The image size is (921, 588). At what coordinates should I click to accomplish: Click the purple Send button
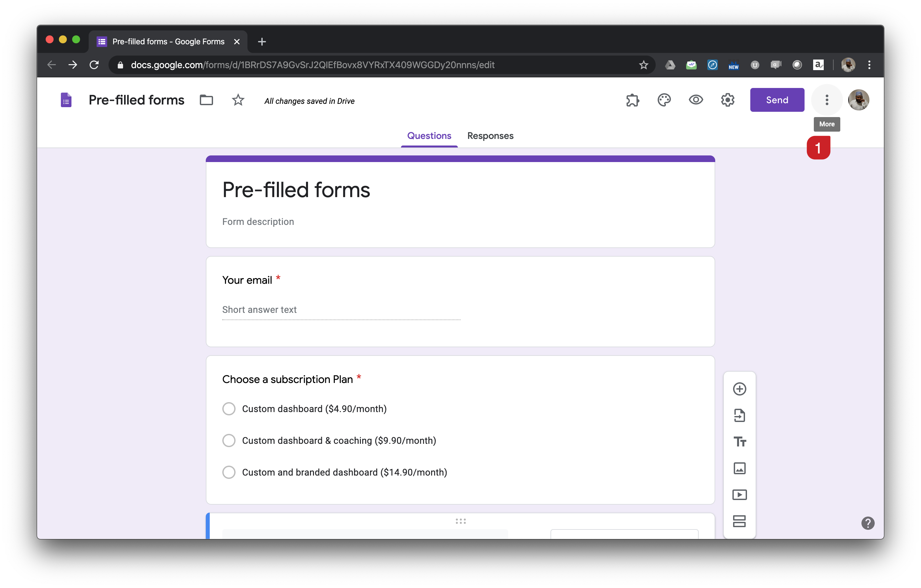[777, 100]
